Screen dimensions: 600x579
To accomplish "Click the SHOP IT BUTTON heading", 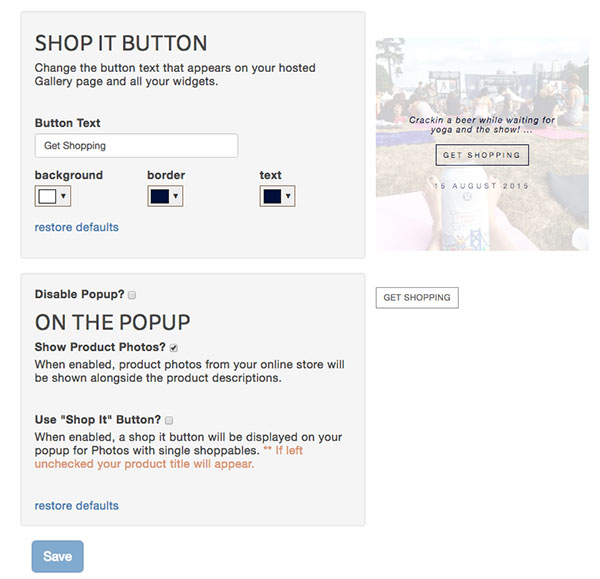I will point(121,43).
